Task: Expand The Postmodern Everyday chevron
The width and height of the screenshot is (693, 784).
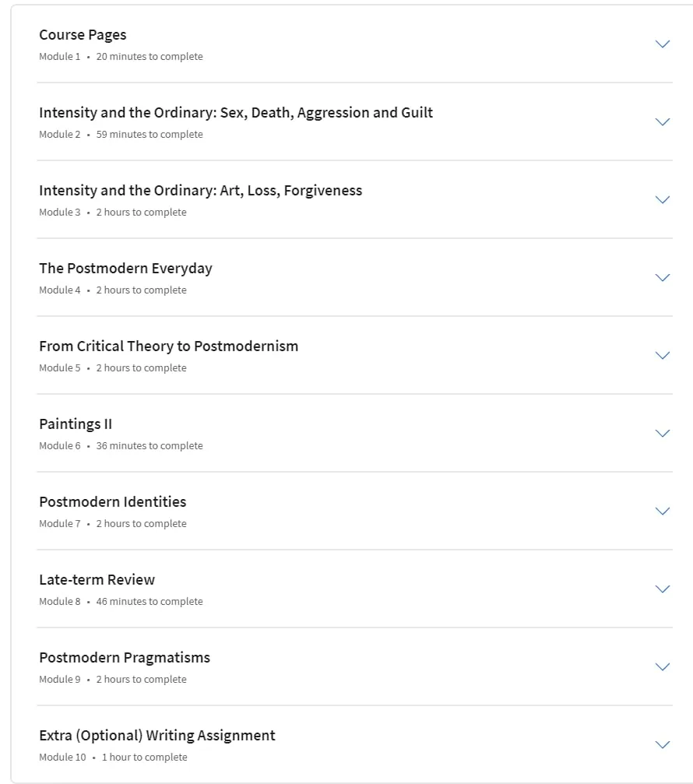Action: [663, 277]
